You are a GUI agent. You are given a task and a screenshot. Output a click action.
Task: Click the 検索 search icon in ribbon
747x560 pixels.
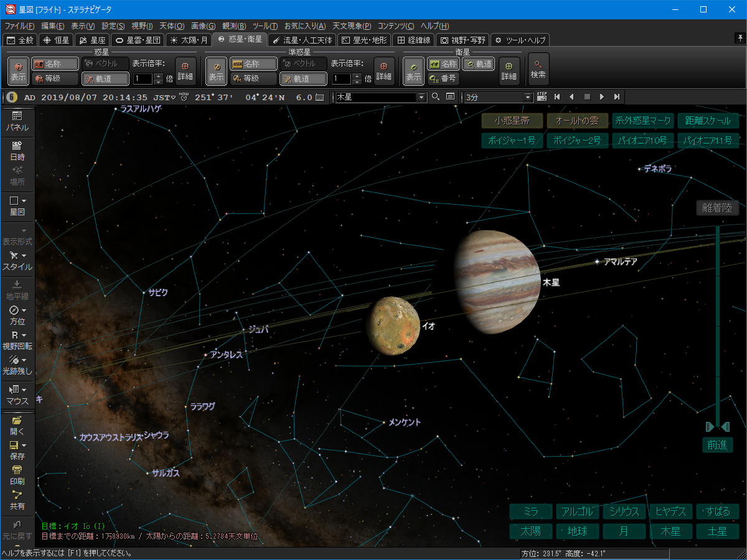click(538, 69)
